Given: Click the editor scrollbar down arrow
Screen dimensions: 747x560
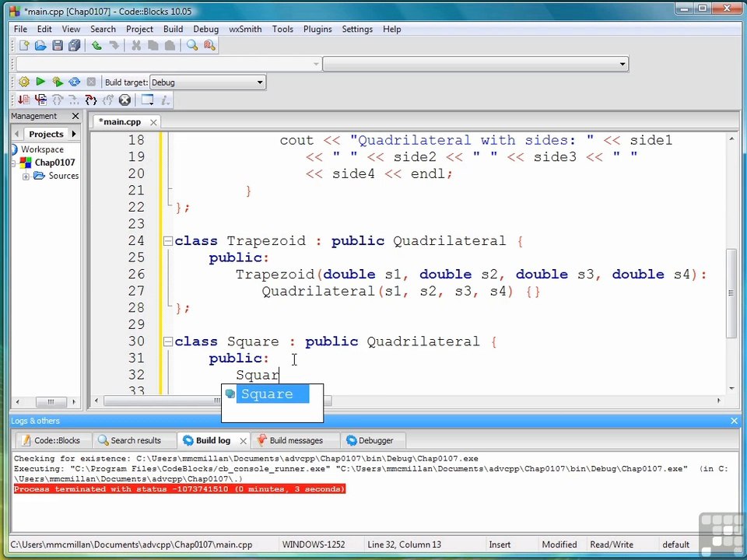Looking at the screenshot, I should click(x=731, y=389).
